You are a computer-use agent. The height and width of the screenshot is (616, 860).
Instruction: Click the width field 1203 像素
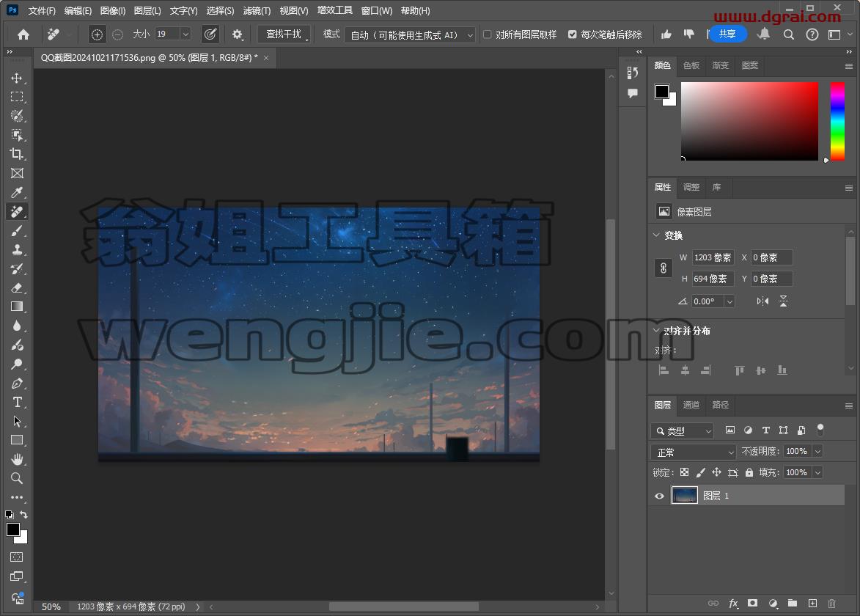click(713, 257)
